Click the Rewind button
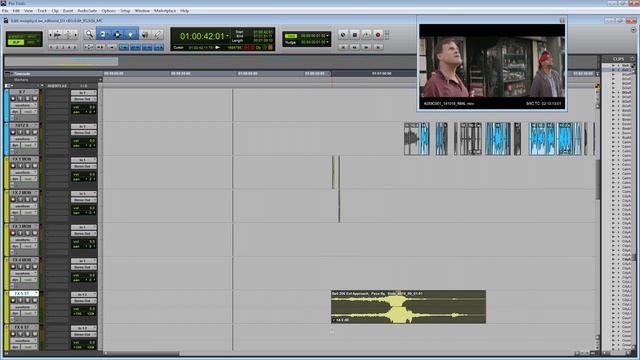 coord(355,47)
